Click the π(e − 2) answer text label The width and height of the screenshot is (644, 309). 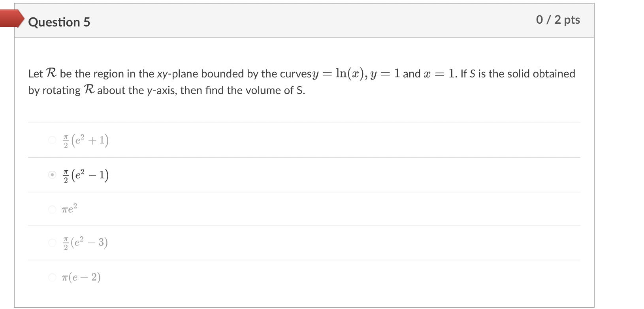pos(80,277)
